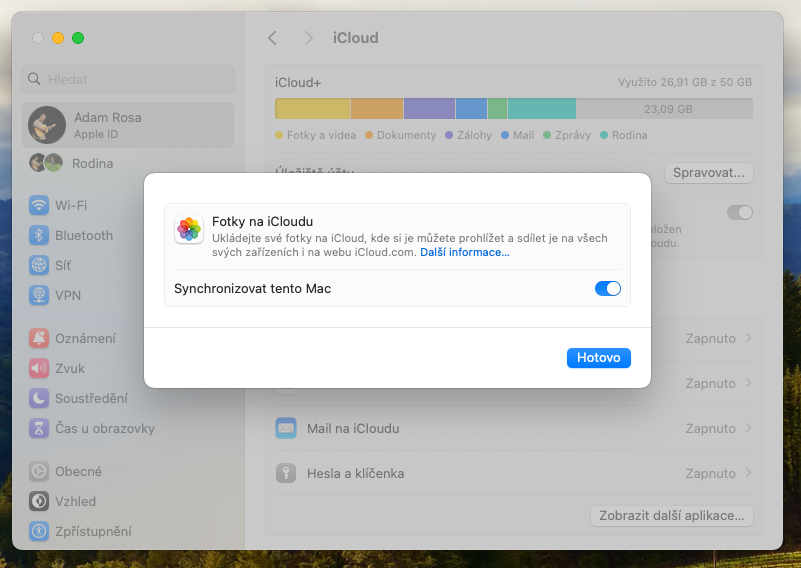This screenshot has width=801, height=568.
Task: Select the Síť network icon
Action: (39, 265)
